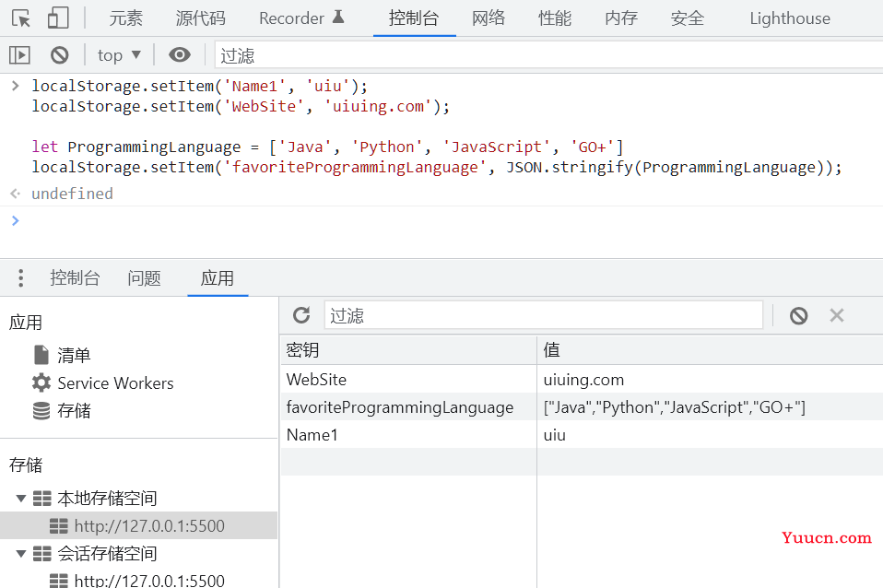Click the Service Workers gear icon

41,382
